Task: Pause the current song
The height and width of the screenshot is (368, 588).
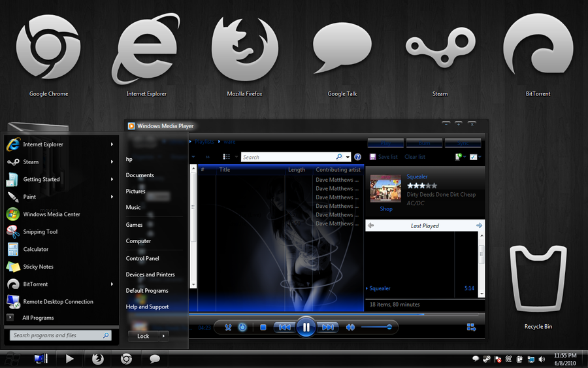Action: pos(306,327)
